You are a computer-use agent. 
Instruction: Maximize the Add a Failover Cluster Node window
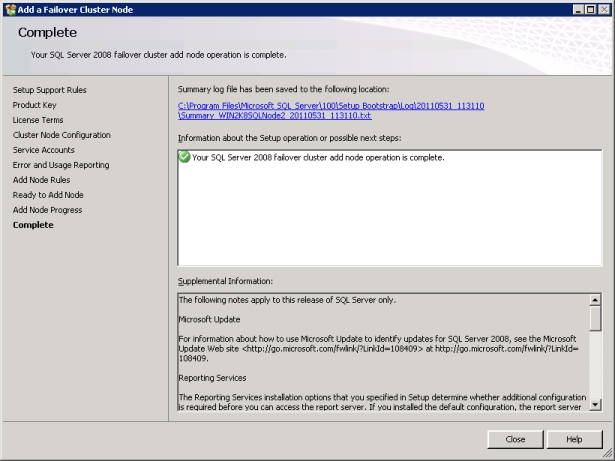591,9
